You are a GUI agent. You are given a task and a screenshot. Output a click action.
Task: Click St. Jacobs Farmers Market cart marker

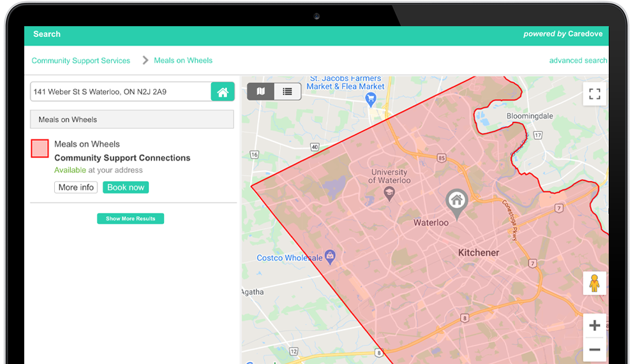370,99
